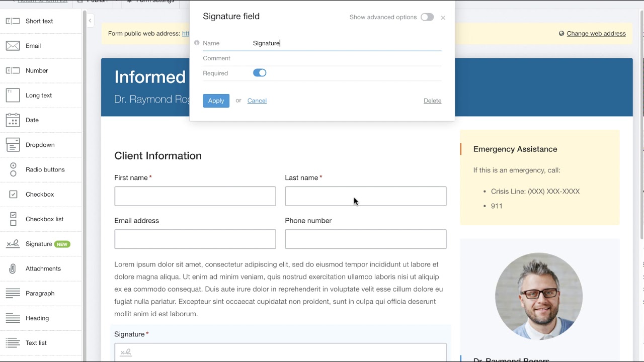Collapse the sidebar with the chevron arrow
The width and height of the screenshot is (644, 362).
90,21
